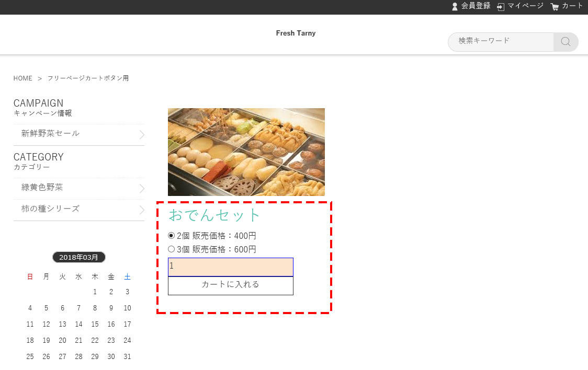The image size is (588, 370).
Task: Open the 緑黄色野菜 category
Action: pyautogui.click(x=79, y=188)
